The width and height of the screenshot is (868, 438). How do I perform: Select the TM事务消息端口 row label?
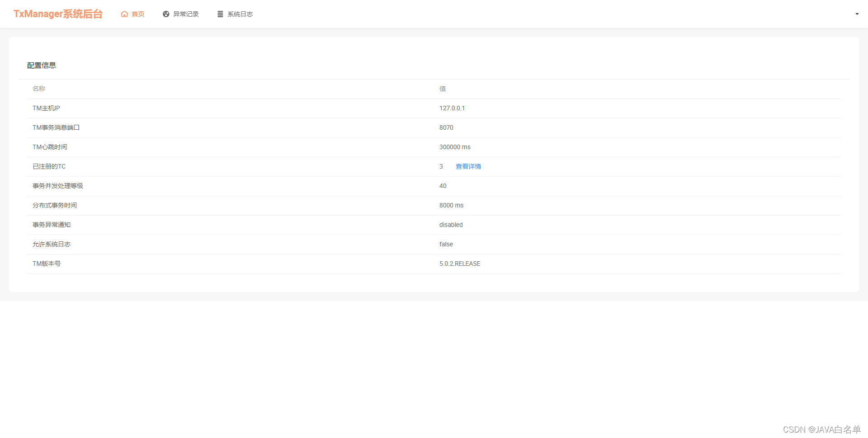point(56,127)
